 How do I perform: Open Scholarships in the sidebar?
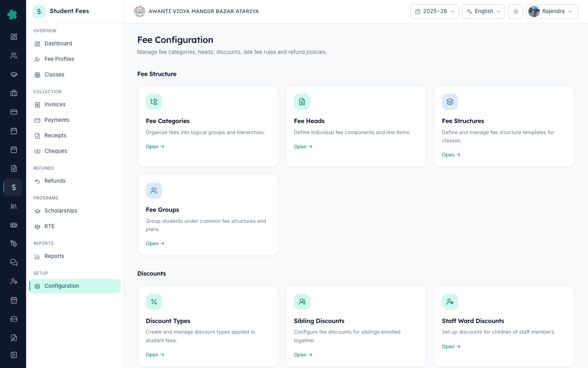pos(75,211)
